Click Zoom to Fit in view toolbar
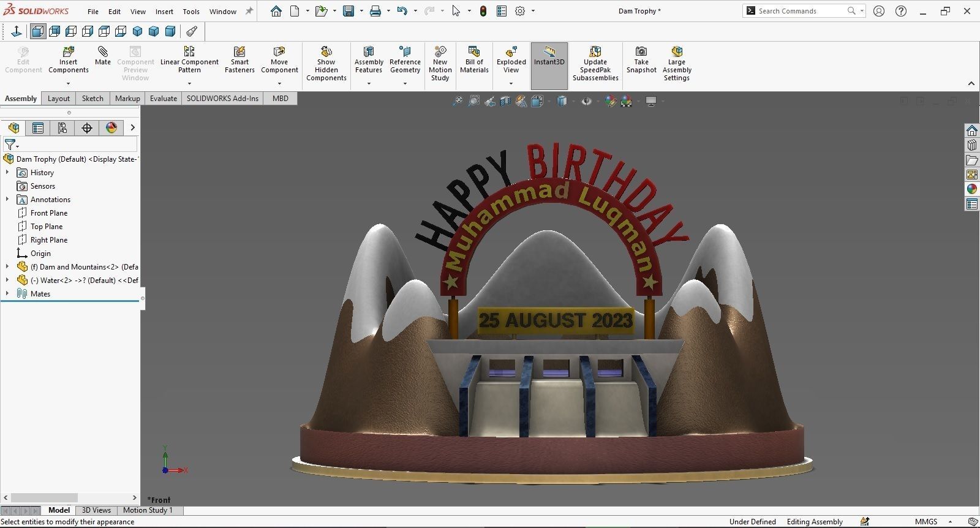Viewport: 980px width, 528px height. 457,101
